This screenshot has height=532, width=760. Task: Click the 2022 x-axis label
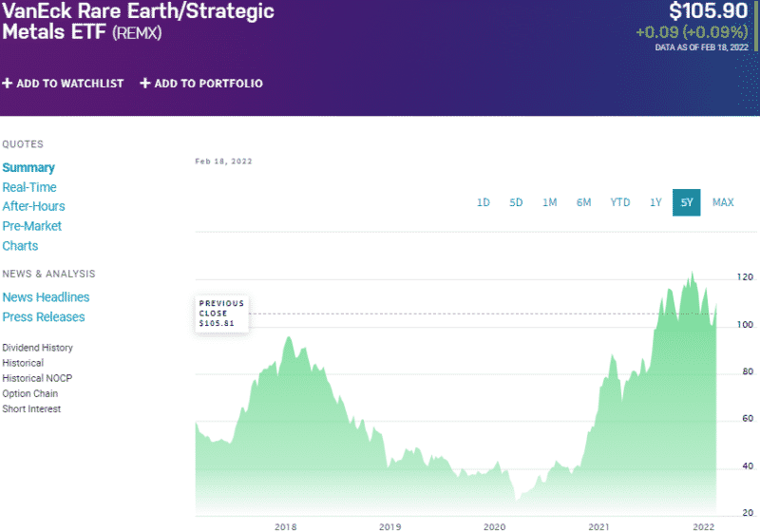(x=704, y=526)
